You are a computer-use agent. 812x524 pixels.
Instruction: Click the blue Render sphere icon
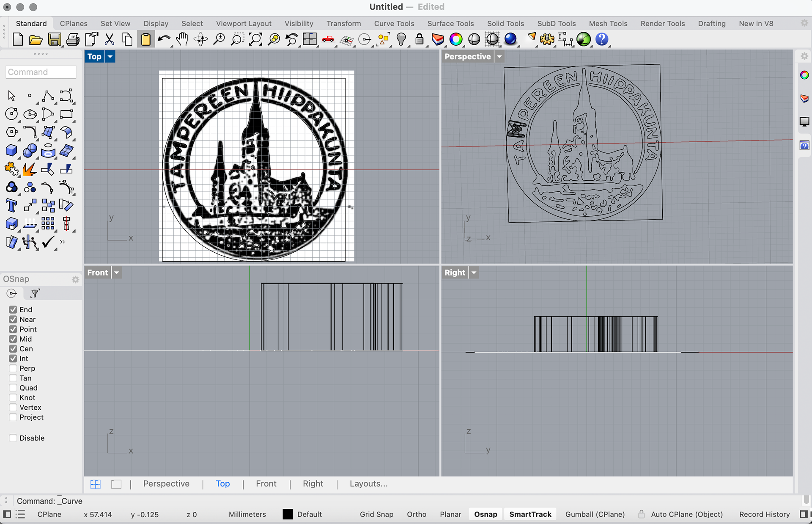pyautogui.click(x=510, y=39)
